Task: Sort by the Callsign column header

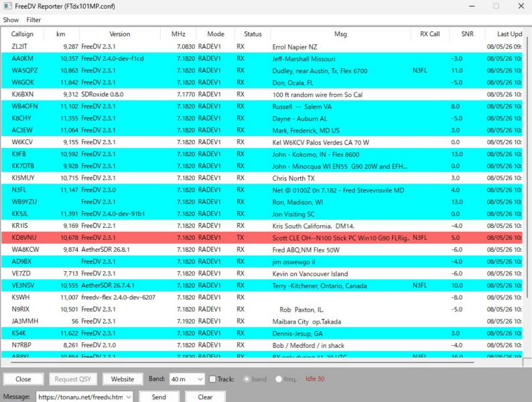Action: [x=22, y=34]
